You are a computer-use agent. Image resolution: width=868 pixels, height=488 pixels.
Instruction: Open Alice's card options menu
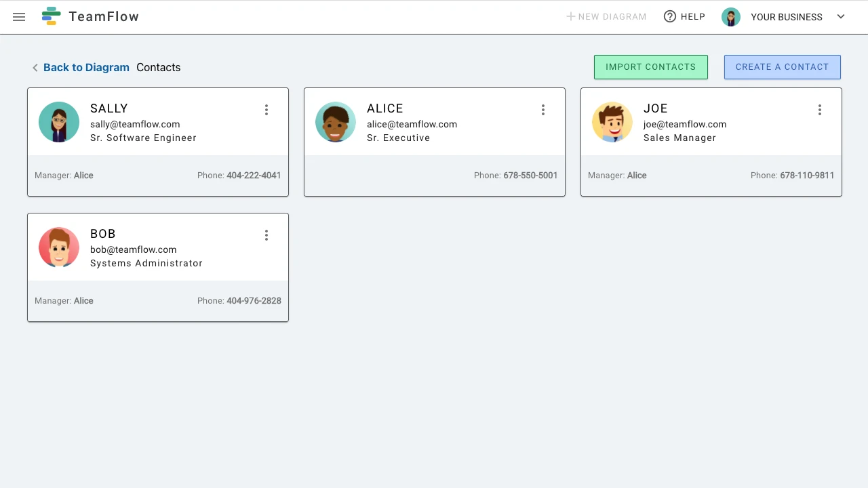pyautogui.click(x=543, y=110)
